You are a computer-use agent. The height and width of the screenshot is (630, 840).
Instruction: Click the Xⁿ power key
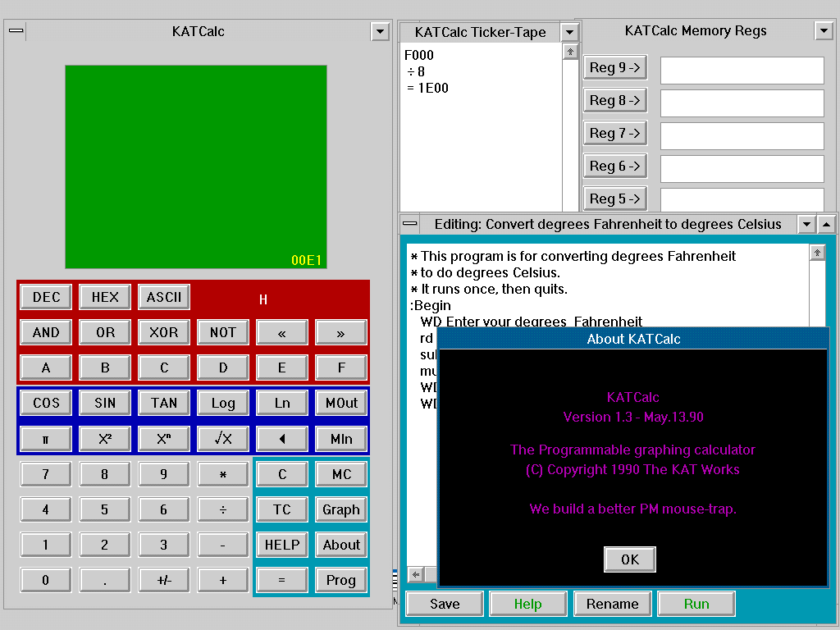164,440
